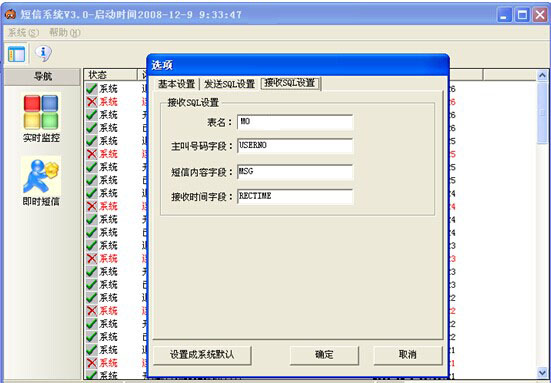
Task: Open the 帮助(H) menu
Action: (65, 33)
